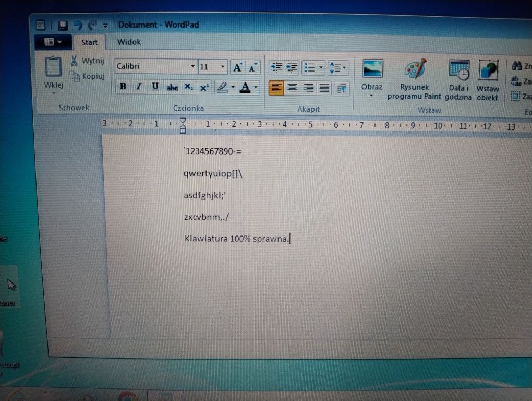Image resolution: width=532 pixels, height=401 pixels.
Task: Click the Wklej paste icon
Action: [x=53, y=67]
